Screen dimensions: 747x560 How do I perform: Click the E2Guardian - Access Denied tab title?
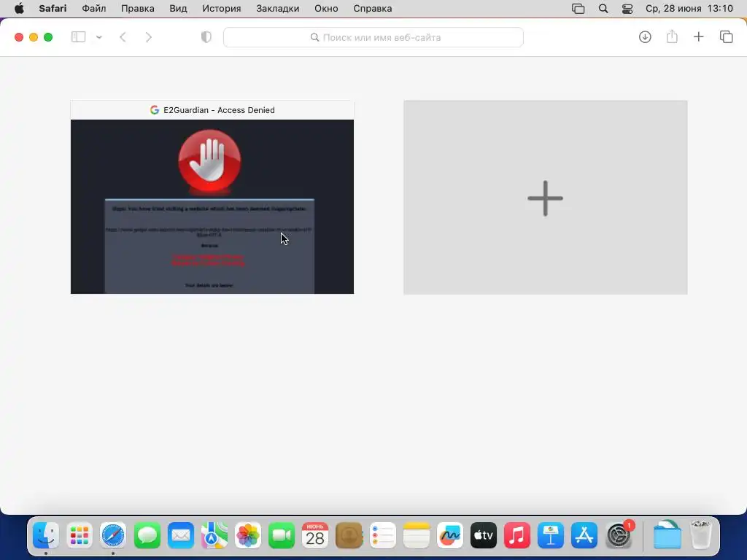point(219,110)
